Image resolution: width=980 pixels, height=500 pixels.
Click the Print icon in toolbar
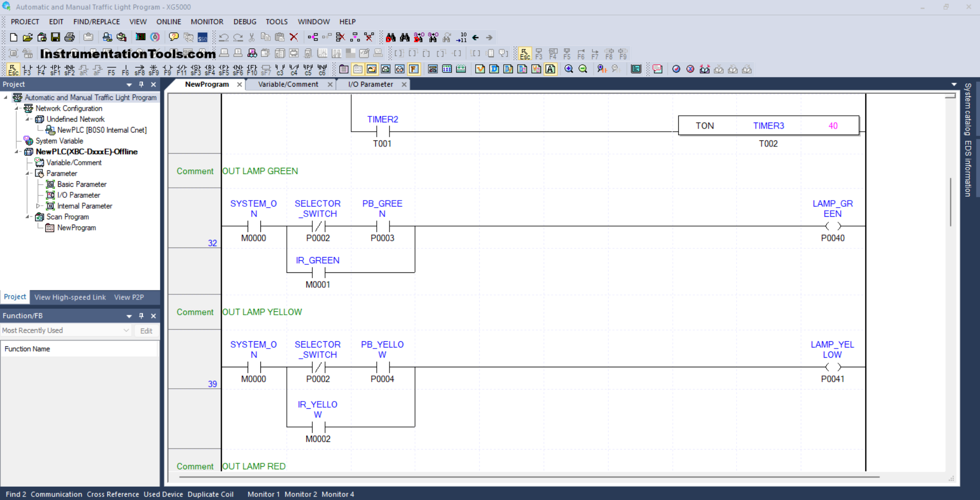click(x=70, y=37)
